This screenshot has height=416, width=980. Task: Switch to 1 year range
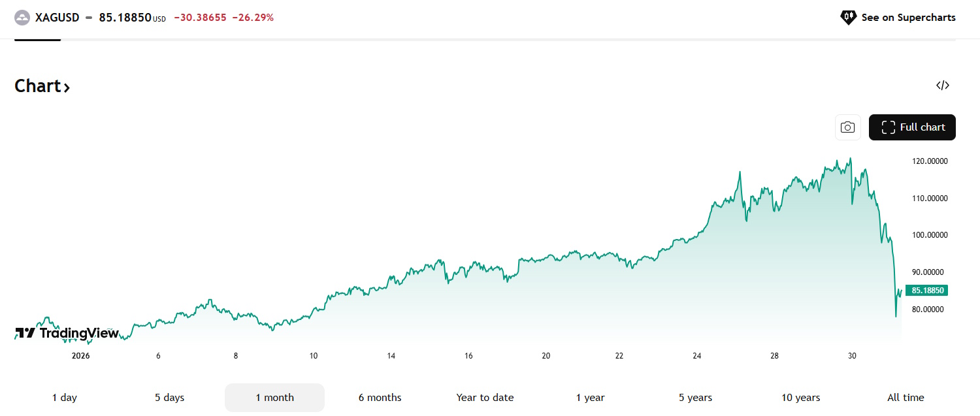pos(590,398)
